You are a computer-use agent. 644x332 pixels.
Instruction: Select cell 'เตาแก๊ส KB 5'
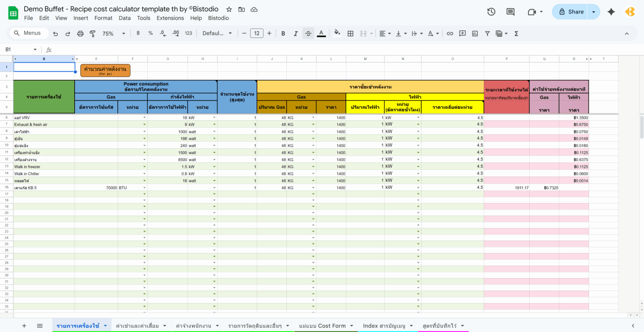coord(44,188)
